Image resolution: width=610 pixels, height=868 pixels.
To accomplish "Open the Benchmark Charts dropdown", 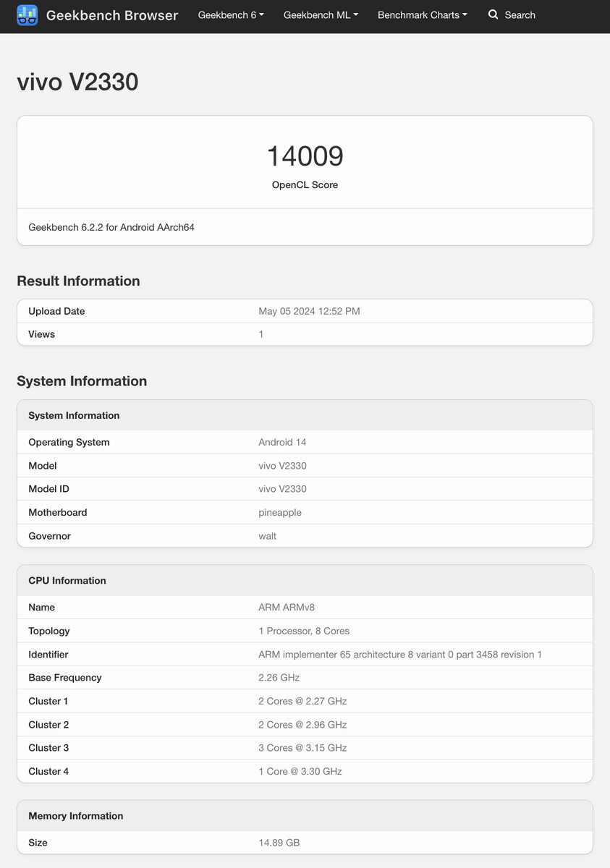I will (423, 15).
